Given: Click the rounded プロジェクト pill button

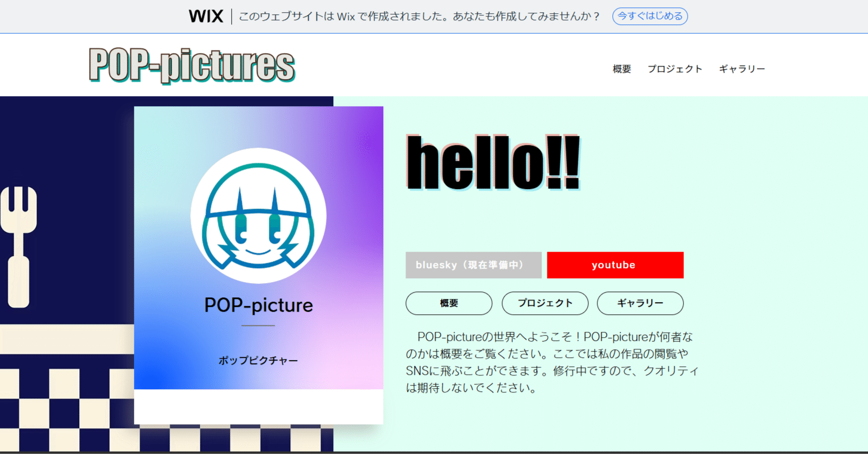Looking at the screenshot, I should (545, 303).
